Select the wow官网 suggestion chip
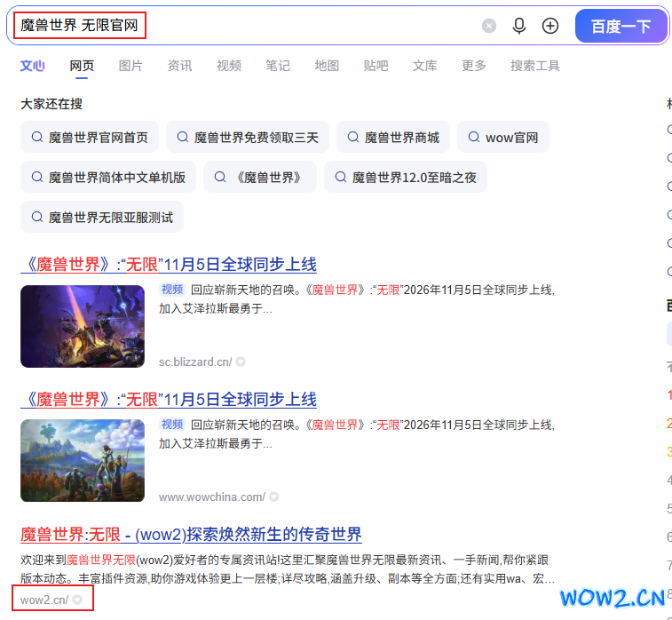 point(503,137)
